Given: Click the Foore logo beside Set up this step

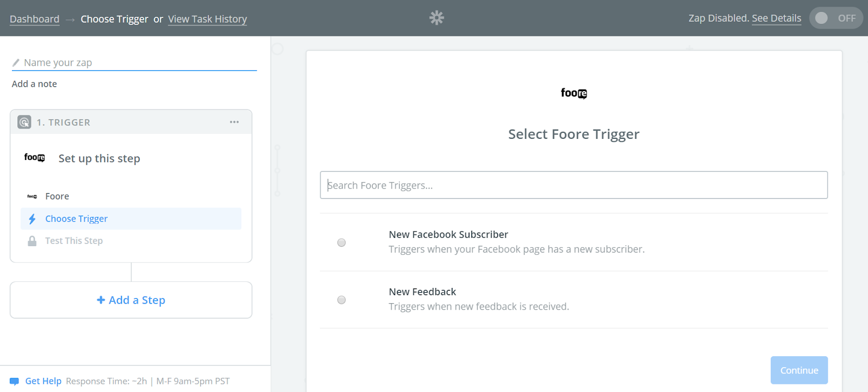Looking at the screenshot, I should point(34,158).
